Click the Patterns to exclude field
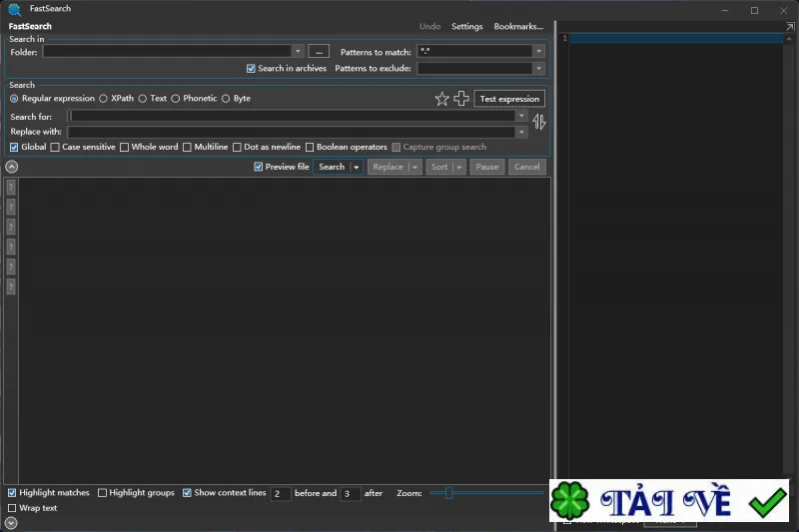Image resolution: width=799 pixels, height=532 pixels. tap(475, 68)
